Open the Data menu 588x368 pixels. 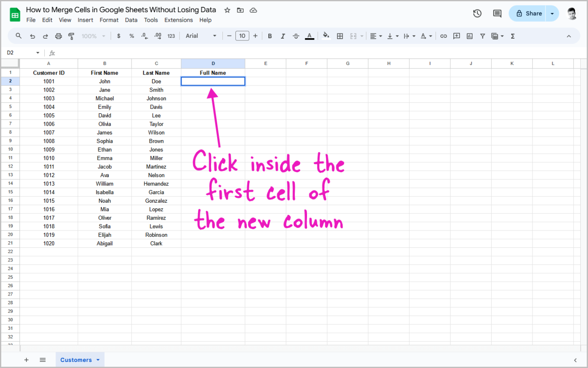(131, 20)
